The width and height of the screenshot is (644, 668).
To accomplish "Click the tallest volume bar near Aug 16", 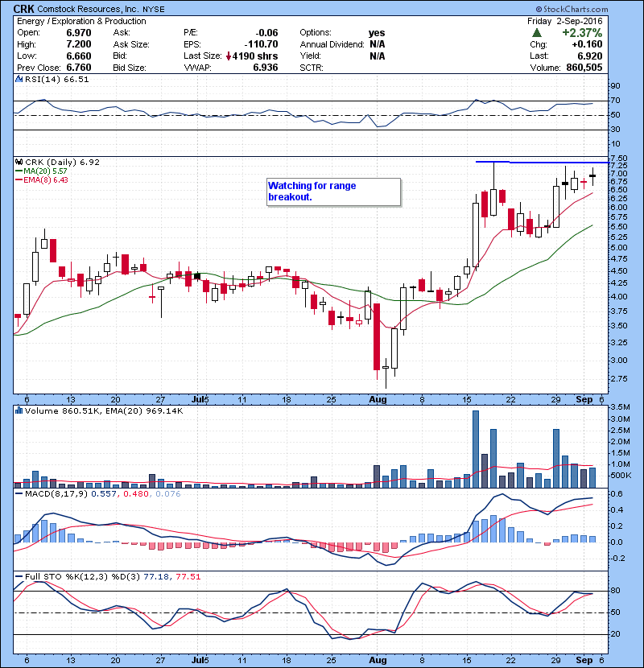I will point(476,449).
